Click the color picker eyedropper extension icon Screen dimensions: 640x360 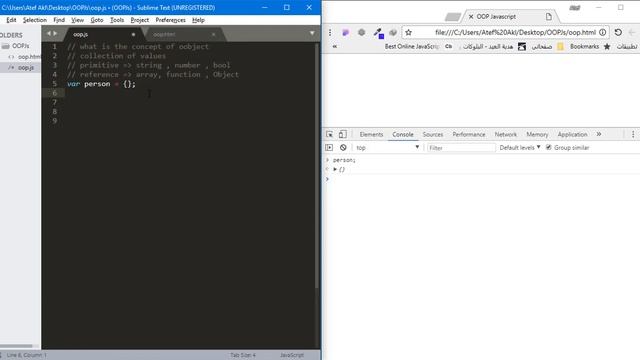[378, 33]
